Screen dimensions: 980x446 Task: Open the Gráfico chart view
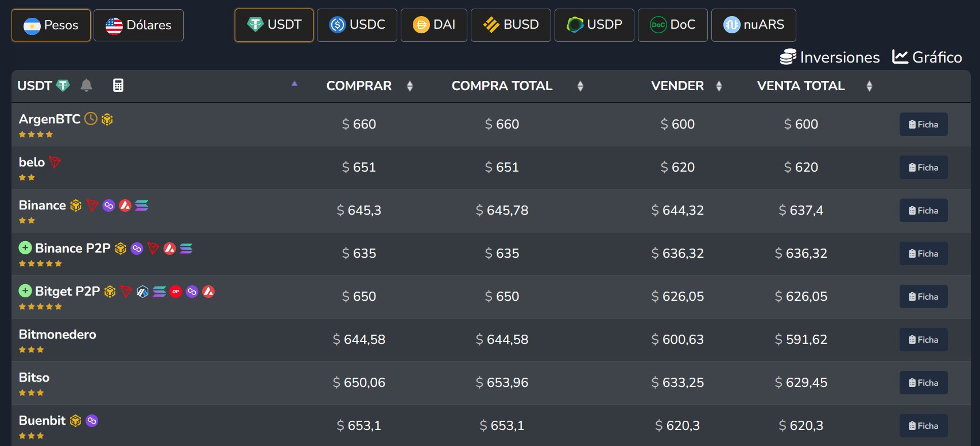(927, 57)
